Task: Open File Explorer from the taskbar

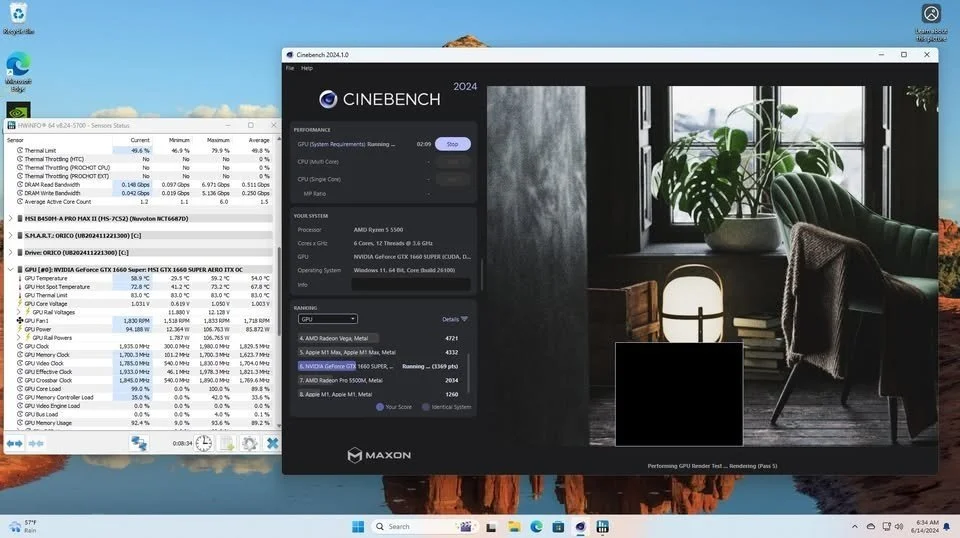Action: pos(514,526)
